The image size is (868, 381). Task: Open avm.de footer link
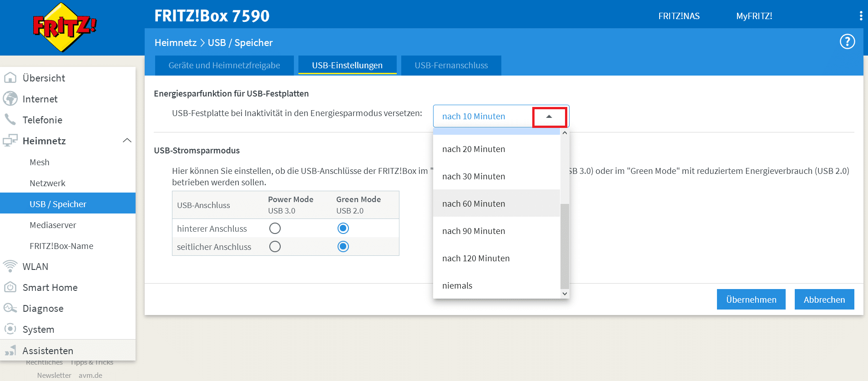[91, 376]
